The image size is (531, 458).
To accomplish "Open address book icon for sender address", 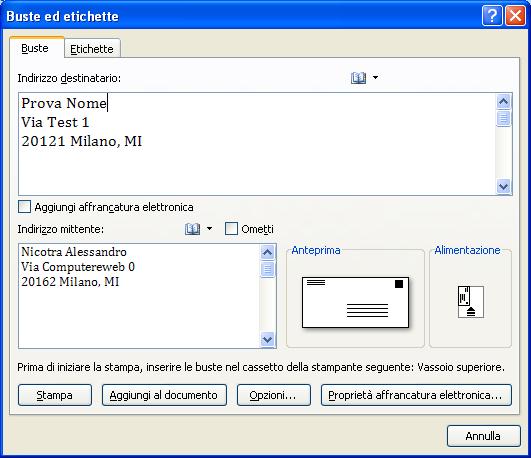I will click(x=192, y=229).
